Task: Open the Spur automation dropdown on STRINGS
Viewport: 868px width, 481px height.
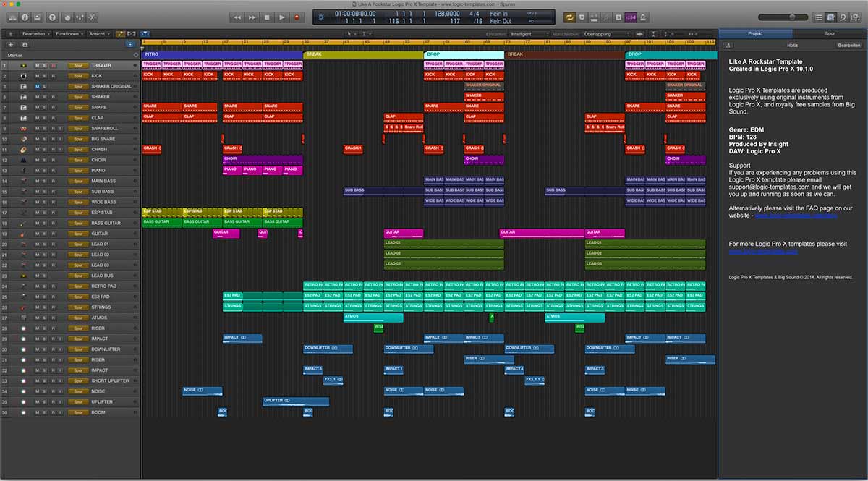Action: click(78, 307)
